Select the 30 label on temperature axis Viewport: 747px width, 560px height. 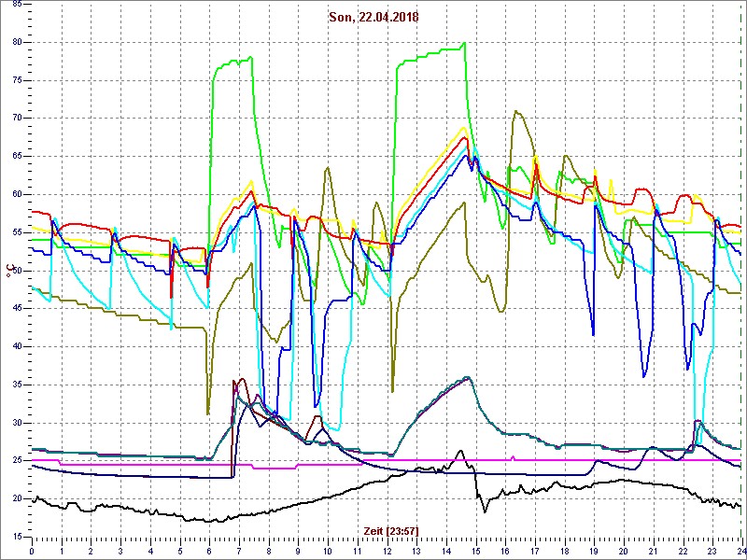[16, 423]
